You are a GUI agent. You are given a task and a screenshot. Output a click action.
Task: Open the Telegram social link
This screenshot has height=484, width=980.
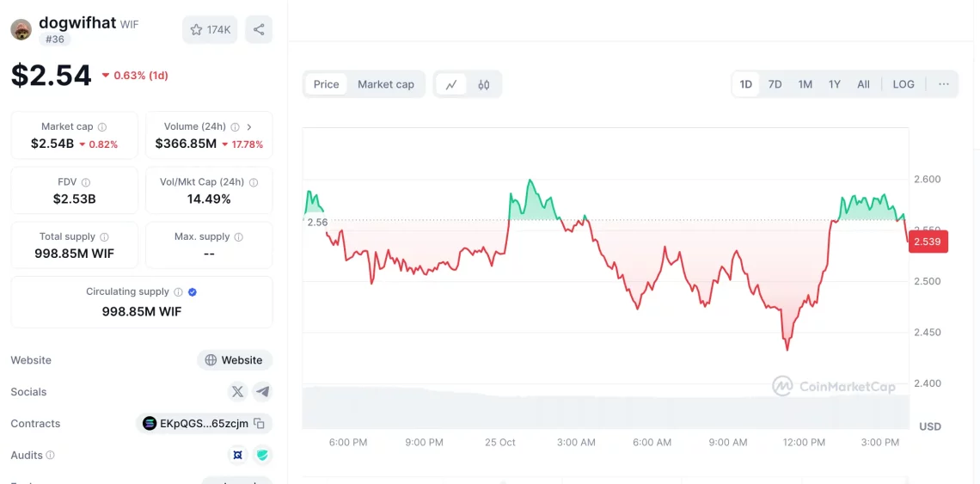pyautogui.click(x=262, y=392)
